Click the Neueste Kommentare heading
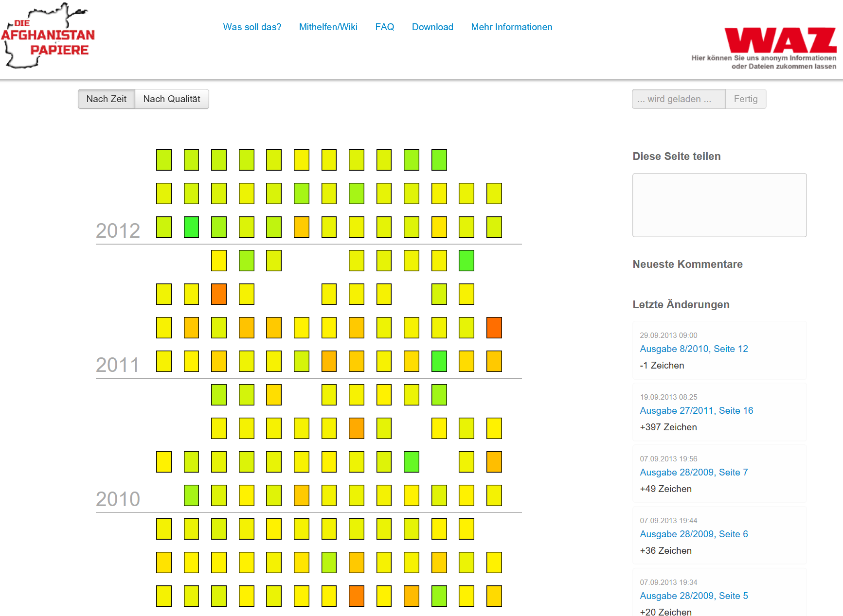843x616 pixels. [687, 264]
